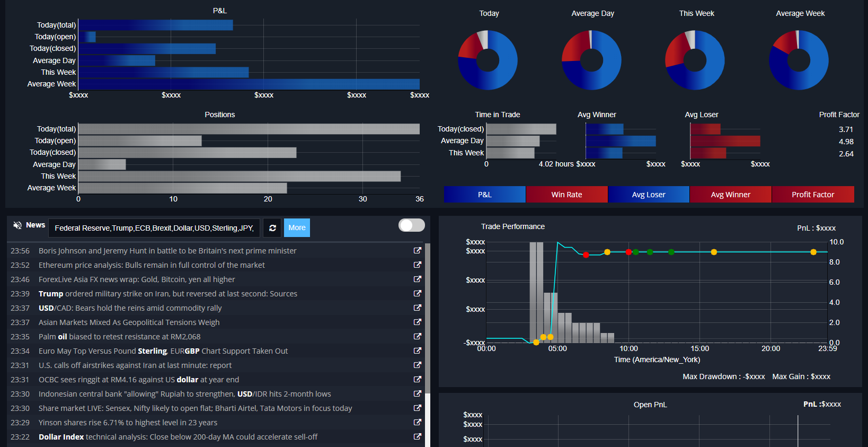Open external link for U.S. calls off airstrikes
Viewport: 868px width, 447px height.
coord(418,365)
